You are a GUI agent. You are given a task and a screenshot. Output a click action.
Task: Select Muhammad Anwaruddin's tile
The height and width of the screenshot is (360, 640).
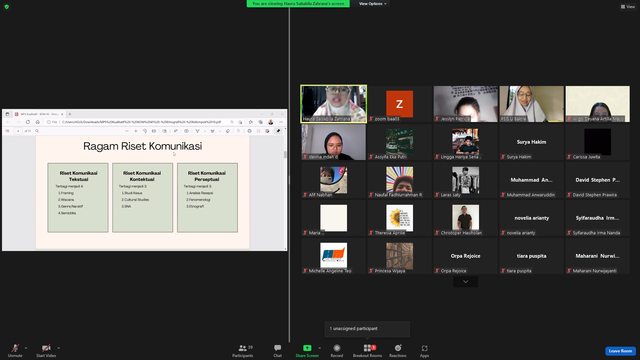(x=531, y=180)
